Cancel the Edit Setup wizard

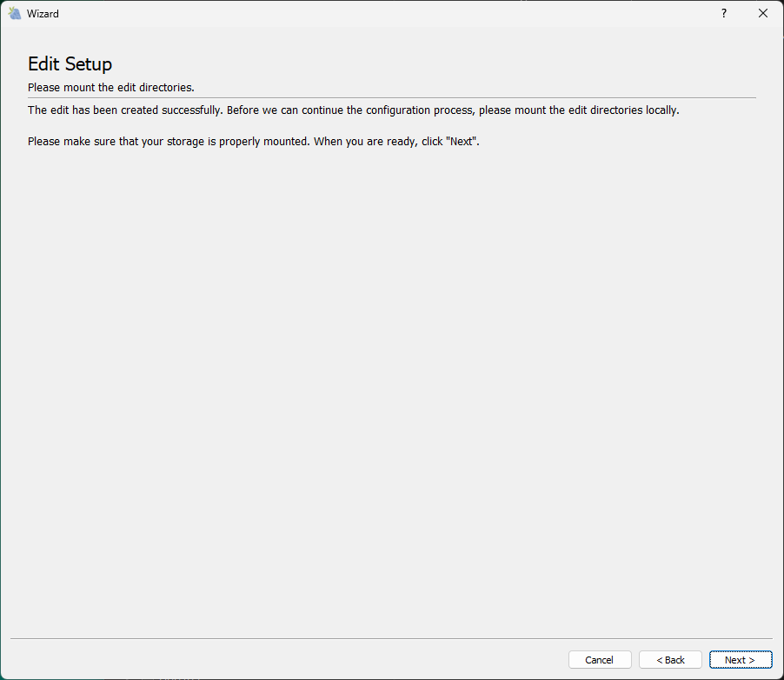[599, 660]
